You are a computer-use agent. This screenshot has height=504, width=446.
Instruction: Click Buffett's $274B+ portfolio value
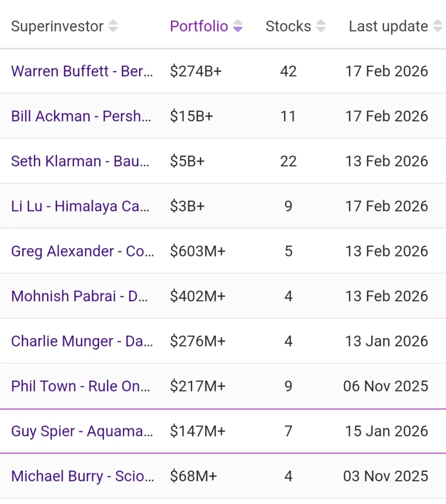196,71
